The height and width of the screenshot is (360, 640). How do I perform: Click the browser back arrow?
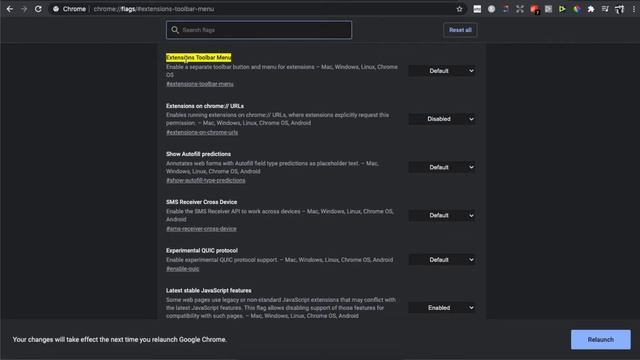click(x=10, y=9)
